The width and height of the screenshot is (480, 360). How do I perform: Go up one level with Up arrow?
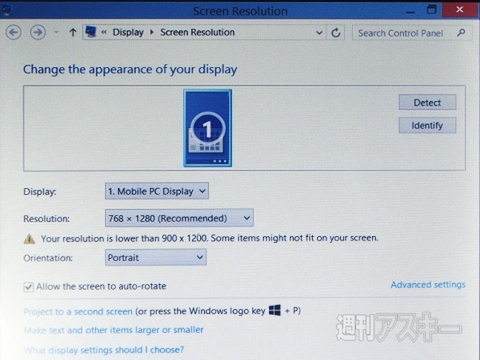click(73, 32)
